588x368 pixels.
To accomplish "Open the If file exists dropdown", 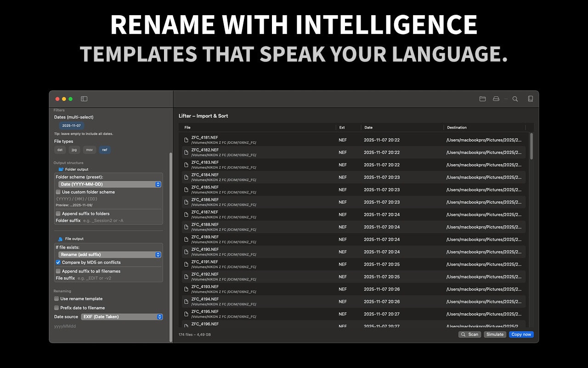I will pyautogui.click(x=110, y=254).
